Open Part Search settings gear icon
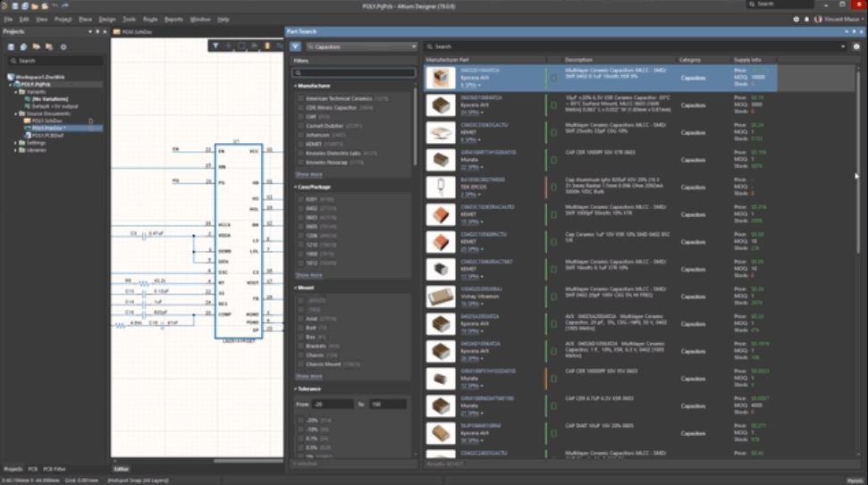The image size is (868, 485). (x=855, y=46)
